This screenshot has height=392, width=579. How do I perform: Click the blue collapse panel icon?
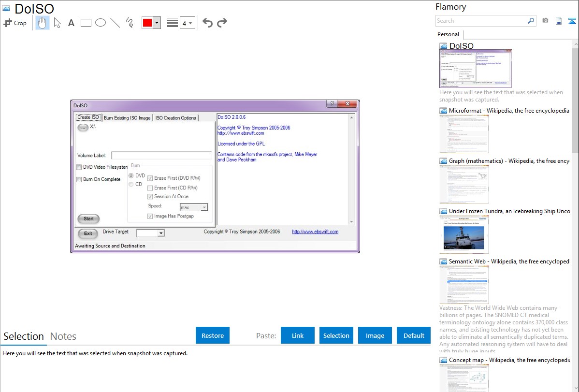(x=572, y=21)
